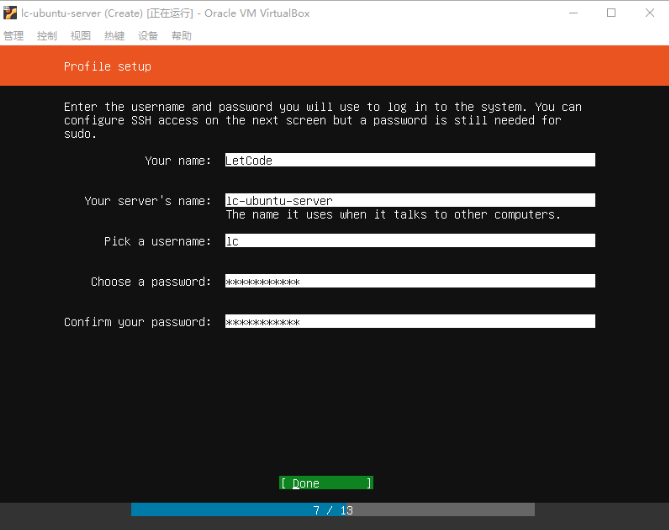This screenshot has width=669, height=530.
Task: Minimize the VirtualBox window
Action: [573, 13]
